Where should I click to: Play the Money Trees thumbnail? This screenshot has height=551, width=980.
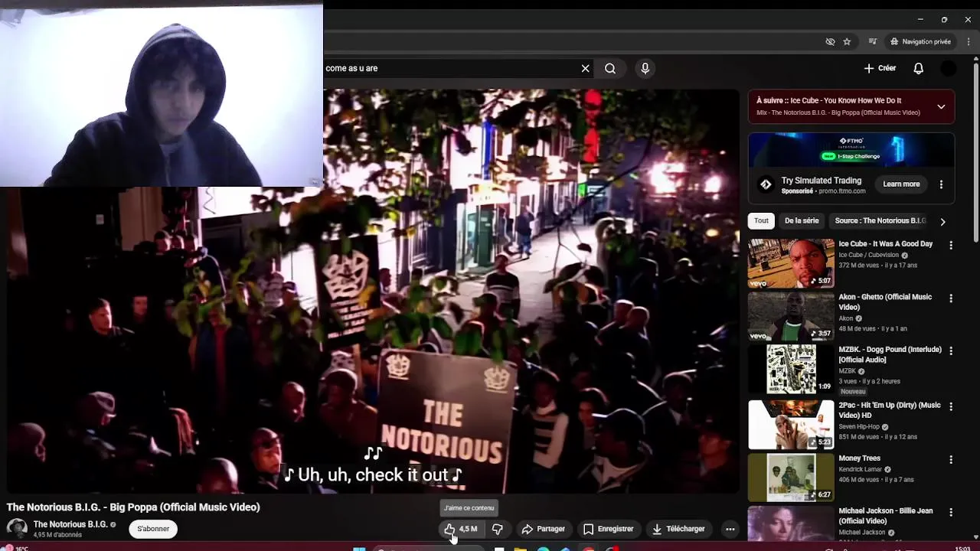pos(791,478)
